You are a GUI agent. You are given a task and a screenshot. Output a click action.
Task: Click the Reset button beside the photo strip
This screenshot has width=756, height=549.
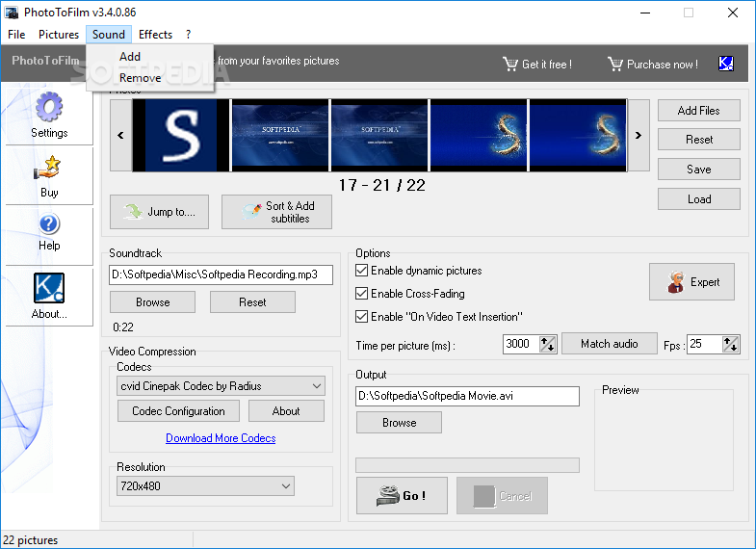click(698, 140)
